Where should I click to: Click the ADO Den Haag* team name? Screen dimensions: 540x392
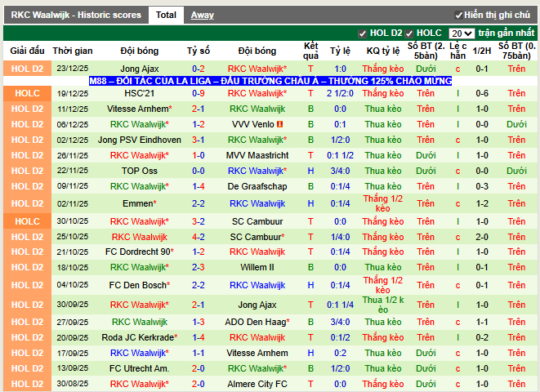(257, 322)
